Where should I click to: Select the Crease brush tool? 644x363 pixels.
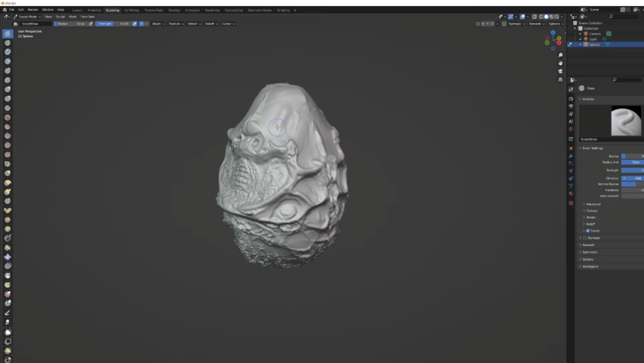(x=7, y=108)
